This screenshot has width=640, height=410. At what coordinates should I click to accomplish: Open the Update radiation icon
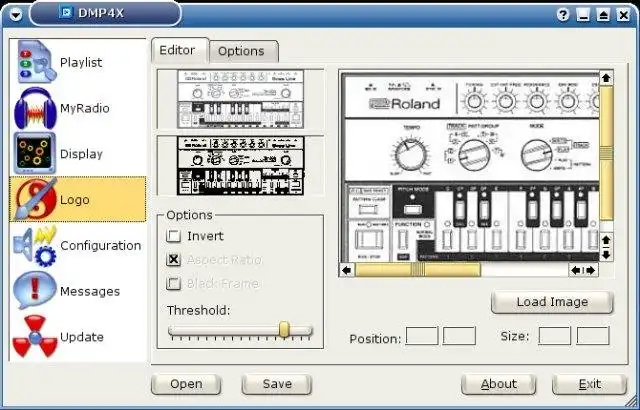tap(35, 337)
